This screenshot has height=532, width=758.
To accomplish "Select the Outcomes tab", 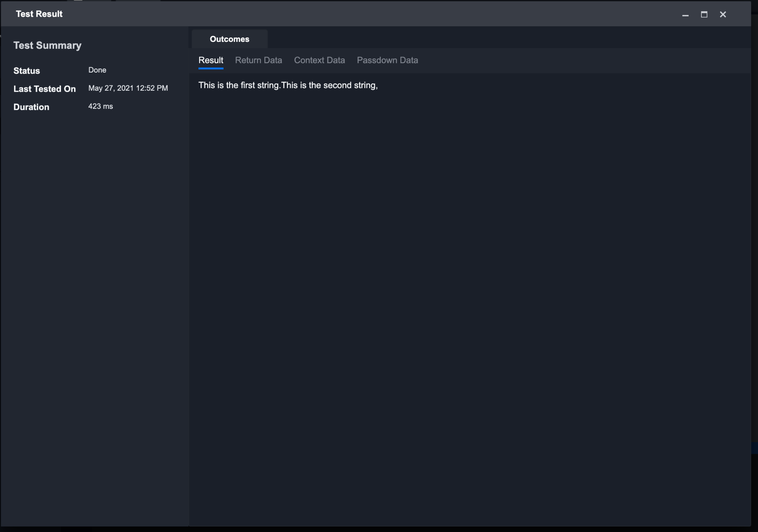I will click(229, 39).
